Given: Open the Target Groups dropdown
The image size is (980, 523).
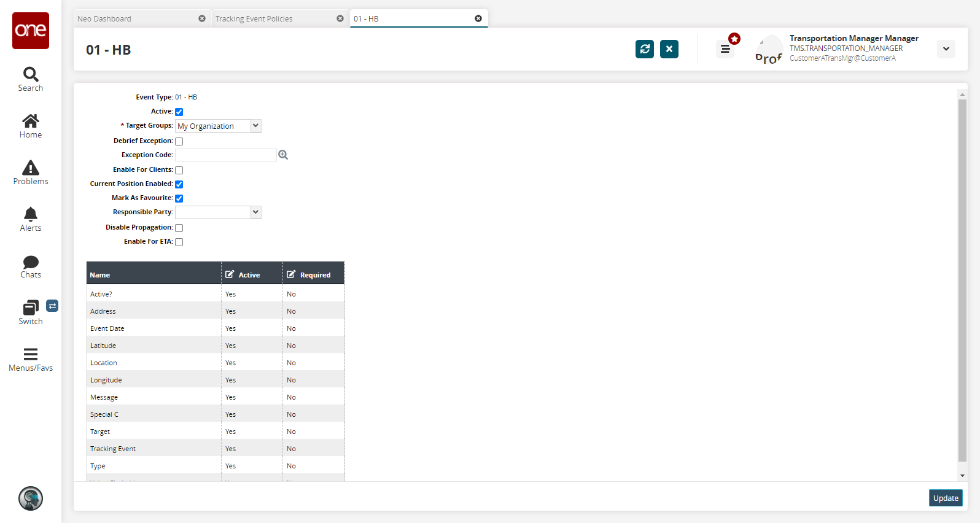Looking at the screenshot, I should pos(218,126).
